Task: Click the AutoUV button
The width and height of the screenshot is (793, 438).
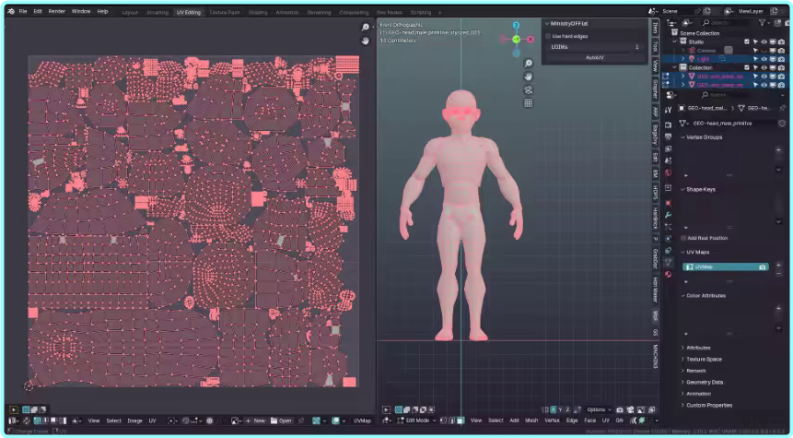Action: (594, 57)
